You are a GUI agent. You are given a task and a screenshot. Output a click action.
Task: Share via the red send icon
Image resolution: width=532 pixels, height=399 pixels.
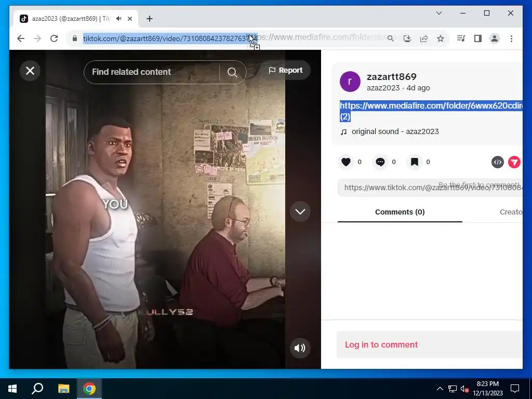tap(514, 162)
